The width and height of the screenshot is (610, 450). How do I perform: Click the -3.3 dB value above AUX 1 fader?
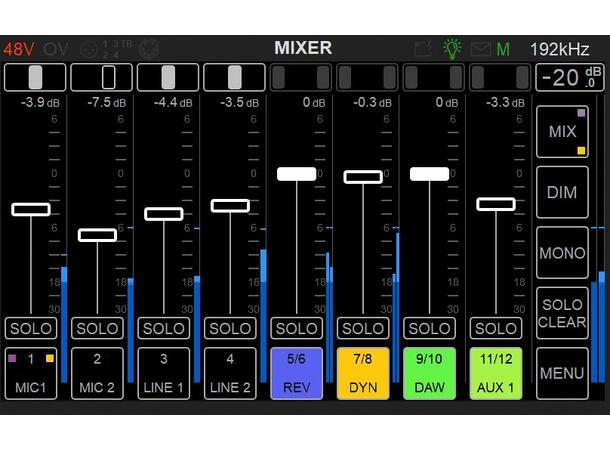click(505, 103)
